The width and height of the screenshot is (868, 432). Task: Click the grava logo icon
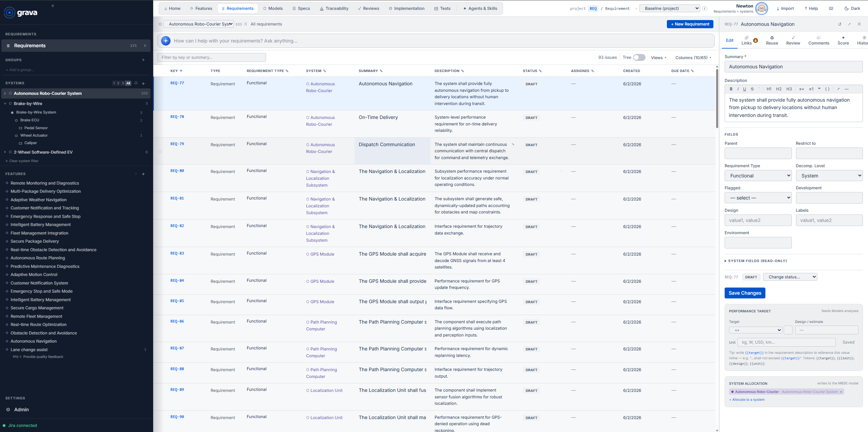(x=10, y=13)
